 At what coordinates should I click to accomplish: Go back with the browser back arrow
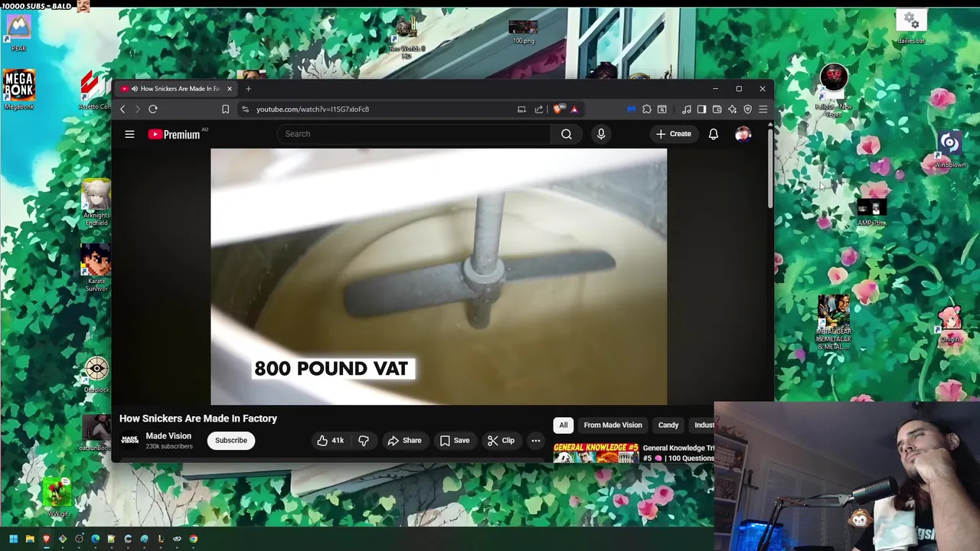tap(122, 109)
